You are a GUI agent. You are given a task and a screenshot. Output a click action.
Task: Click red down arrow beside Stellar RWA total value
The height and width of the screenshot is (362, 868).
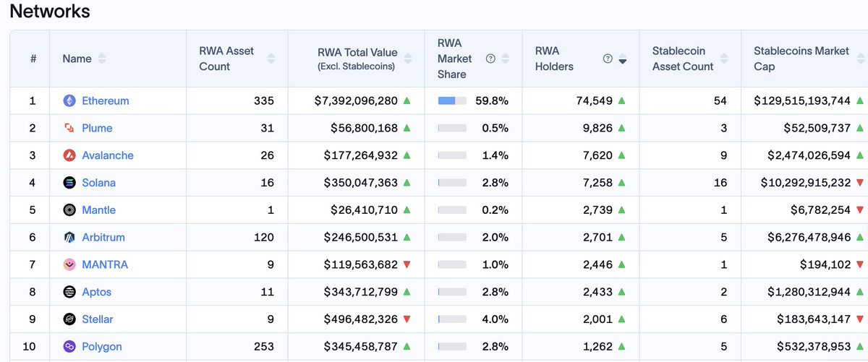(x=407, y=319)
